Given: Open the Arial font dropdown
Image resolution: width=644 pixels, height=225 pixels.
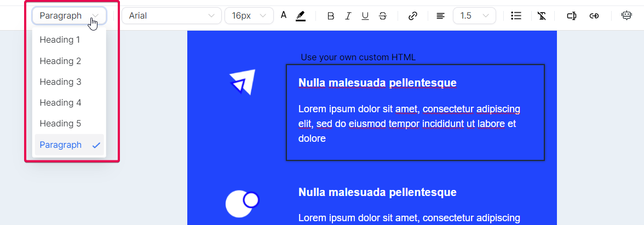Looking at the screenshot, I should 171,16.
